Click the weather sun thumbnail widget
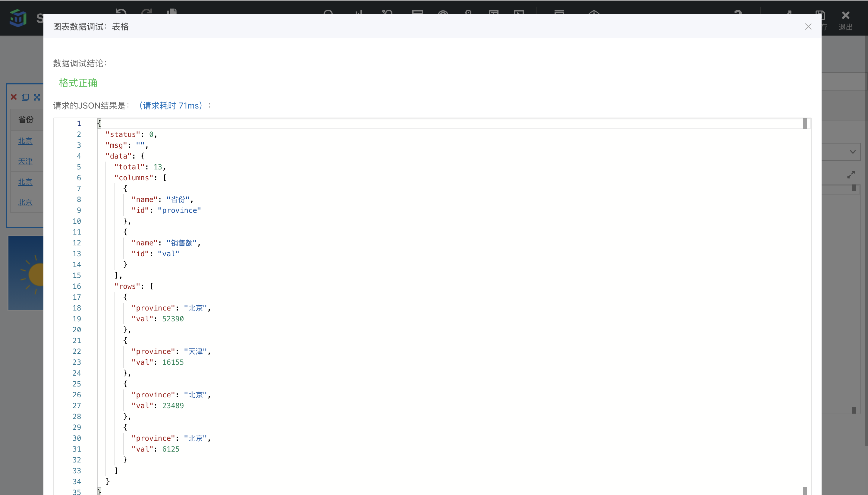The width and height of the screenshot is (868, 495). (x=26, y=273)
